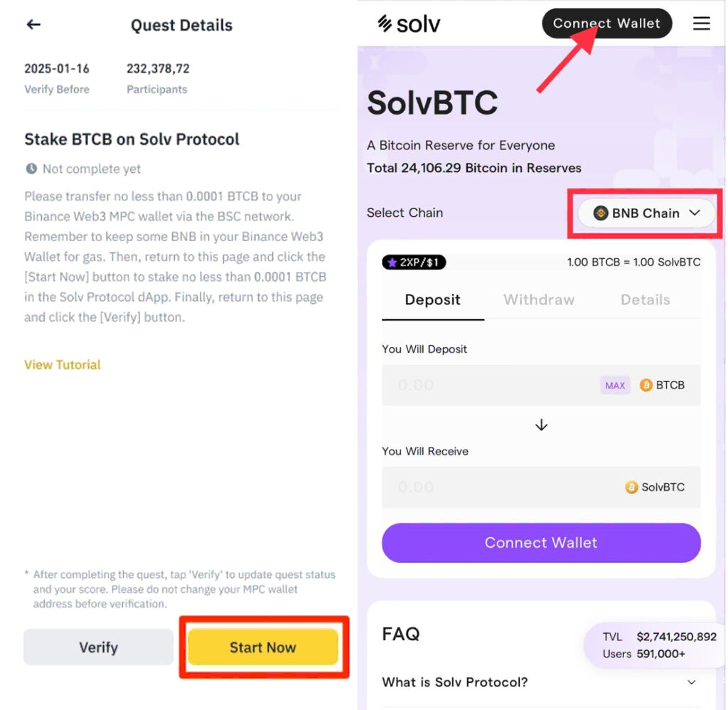Click the 2XP/$1 star badge
Image resolution: width=728 pixels, height=710 pixels.
(x=414, y=263)
